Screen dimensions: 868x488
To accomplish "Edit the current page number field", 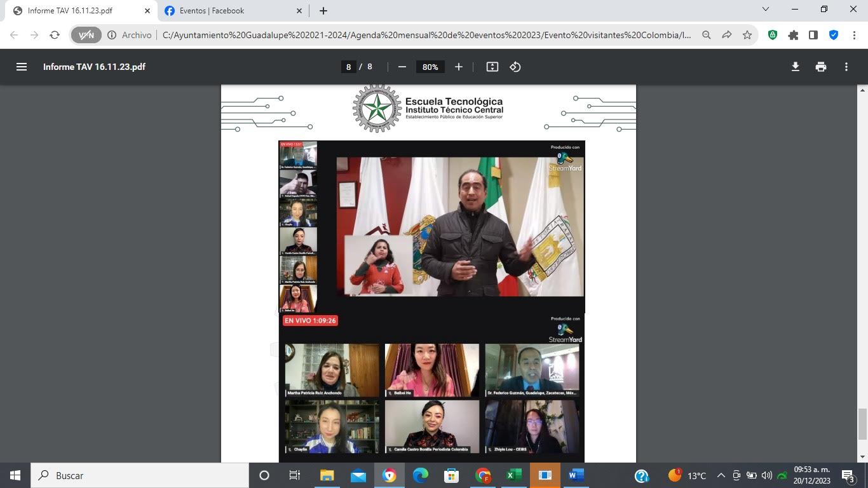I will 348,67.
